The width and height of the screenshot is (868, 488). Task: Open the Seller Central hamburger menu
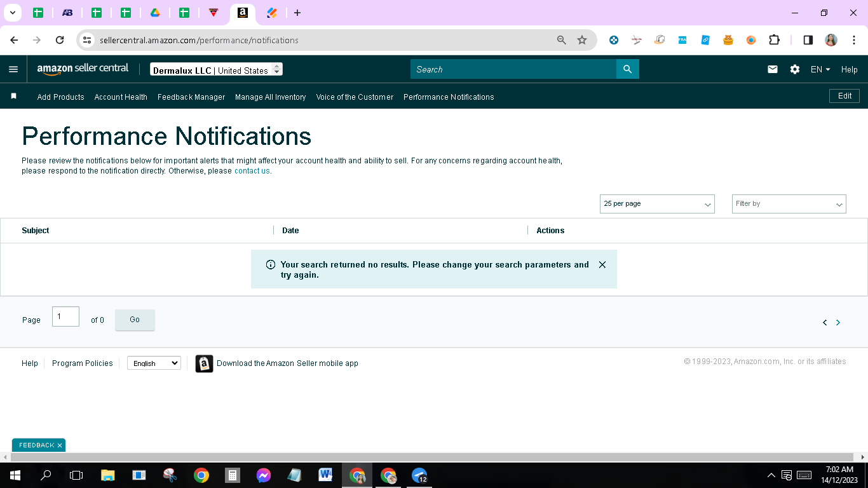click(x=13, y=69)
